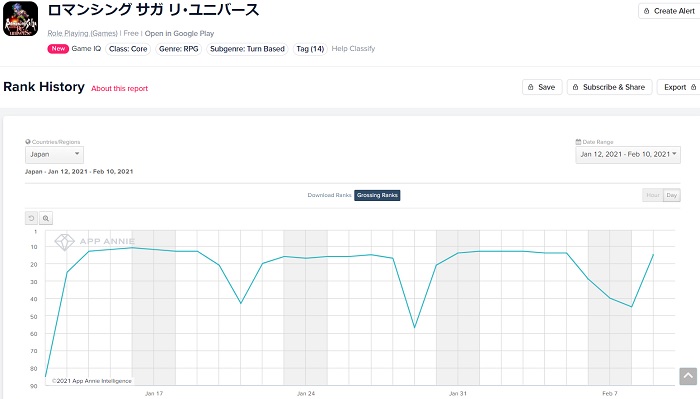
Task: Select the Day granularity toggle
Action: (672, 195)
